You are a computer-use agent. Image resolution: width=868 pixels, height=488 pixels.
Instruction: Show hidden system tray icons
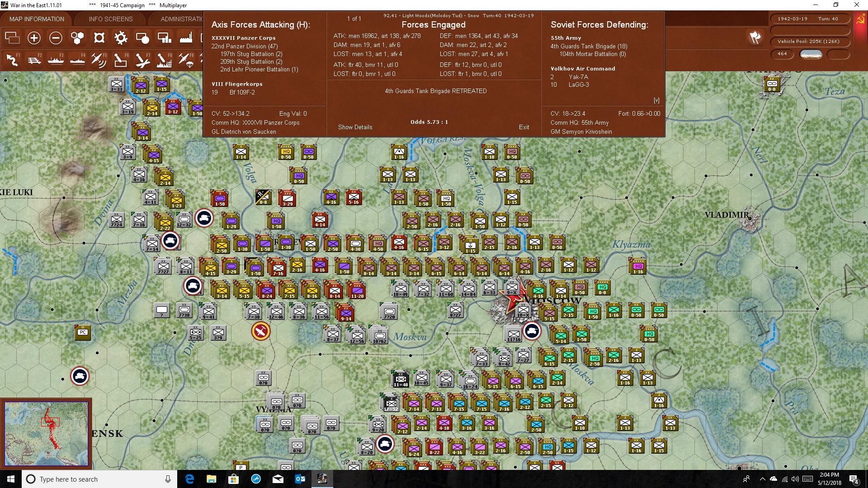coord(762,479)
